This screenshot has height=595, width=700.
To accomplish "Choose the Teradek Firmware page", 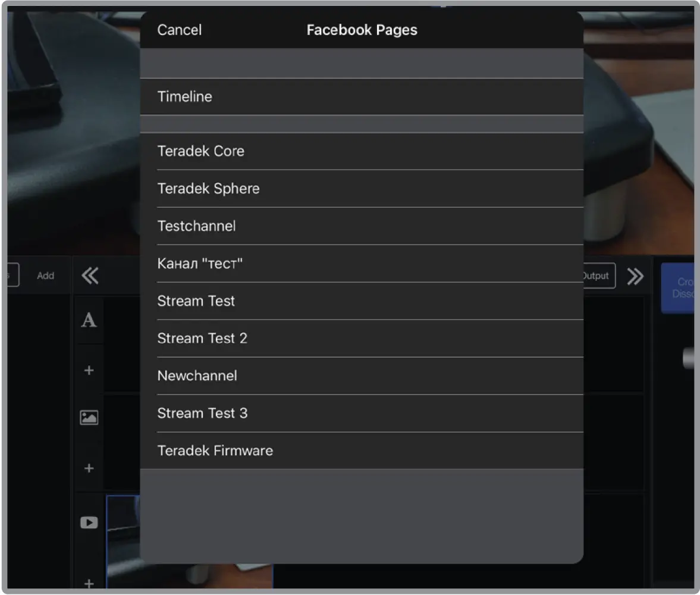I will 362,450.
